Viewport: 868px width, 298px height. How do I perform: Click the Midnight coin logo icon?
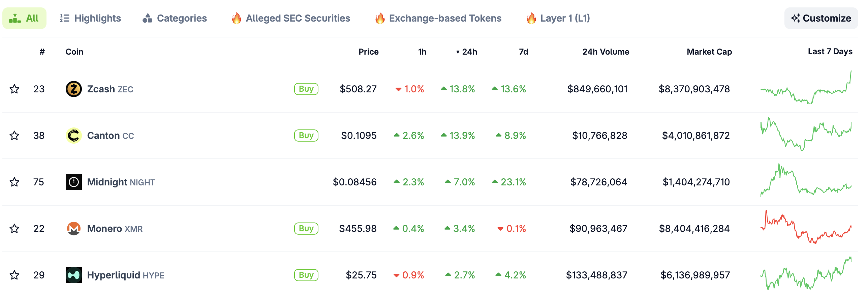(73, 182)
